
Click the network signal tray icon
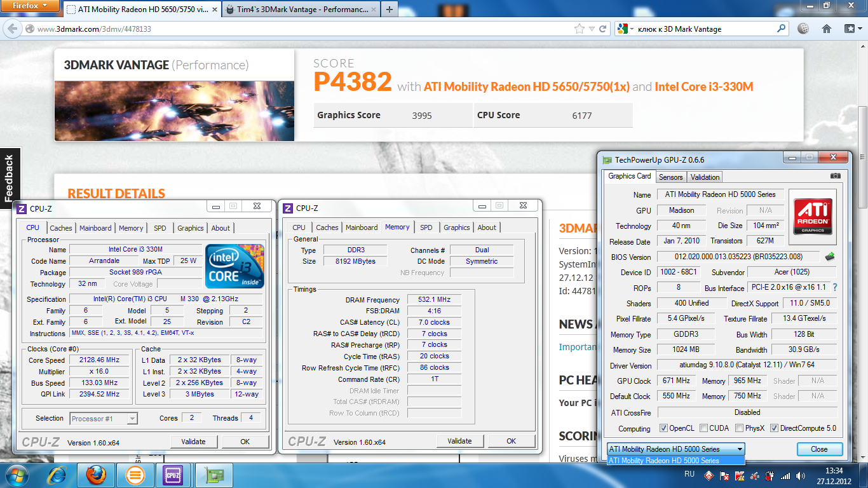coord(785,475)
